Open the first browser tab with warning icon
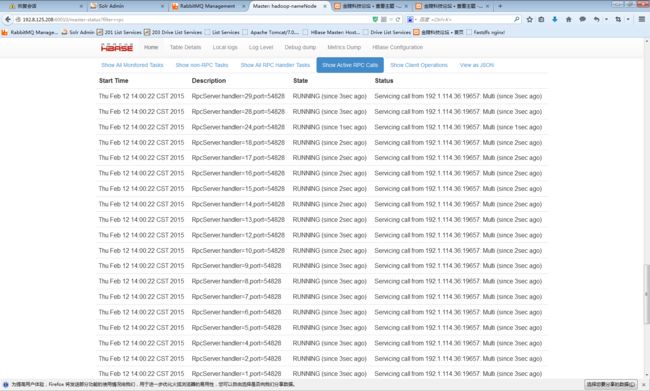650x391 pixels. (45, 6)
